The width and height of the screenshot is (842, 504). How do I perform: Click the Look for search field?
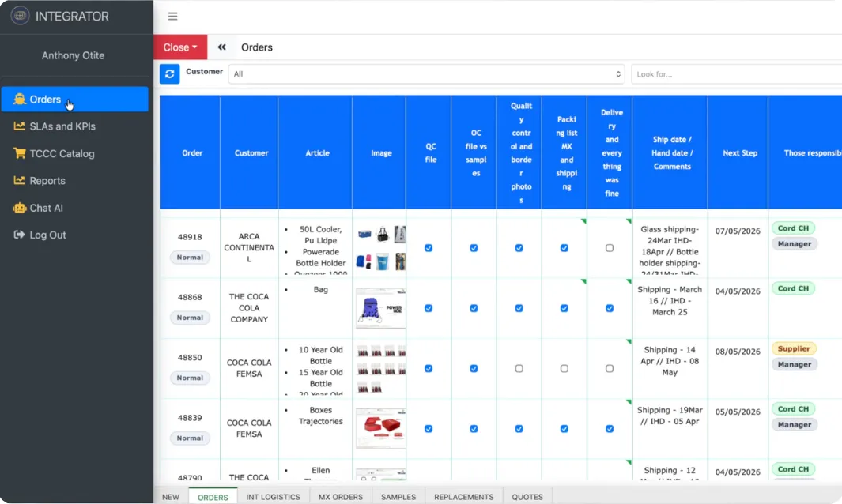[737, 74]
